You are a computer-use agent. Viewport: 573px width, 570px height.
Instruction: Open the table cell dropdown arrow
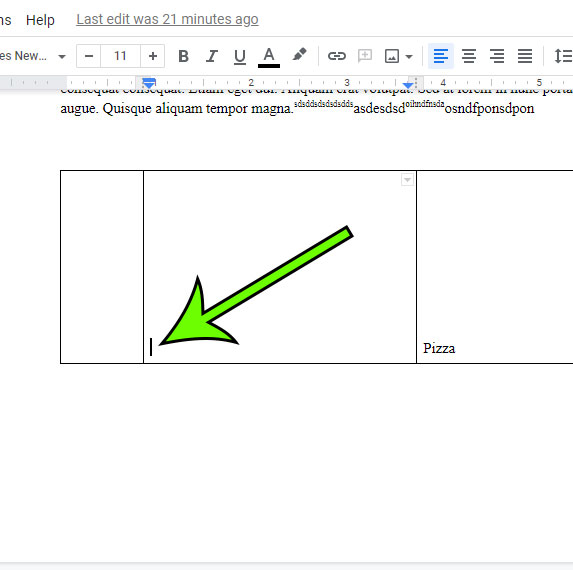click(x=407, y=179)
